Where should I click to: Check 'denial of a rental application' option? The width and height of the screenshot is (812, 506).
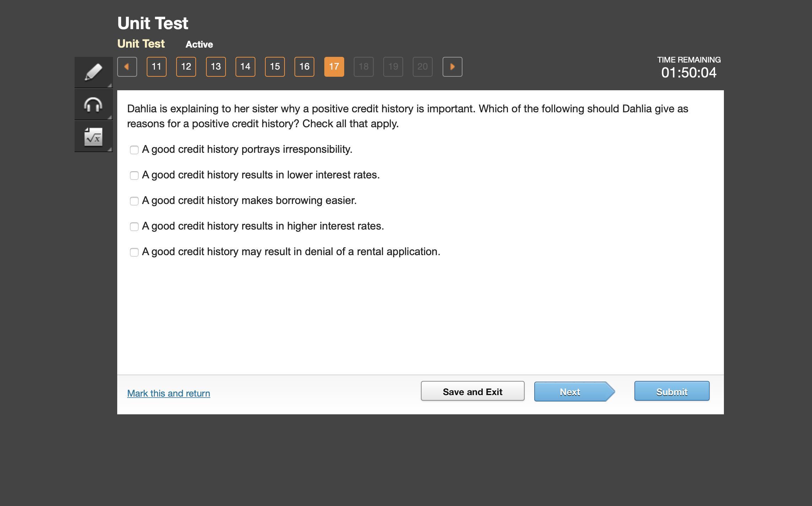(x=134, y=252)
